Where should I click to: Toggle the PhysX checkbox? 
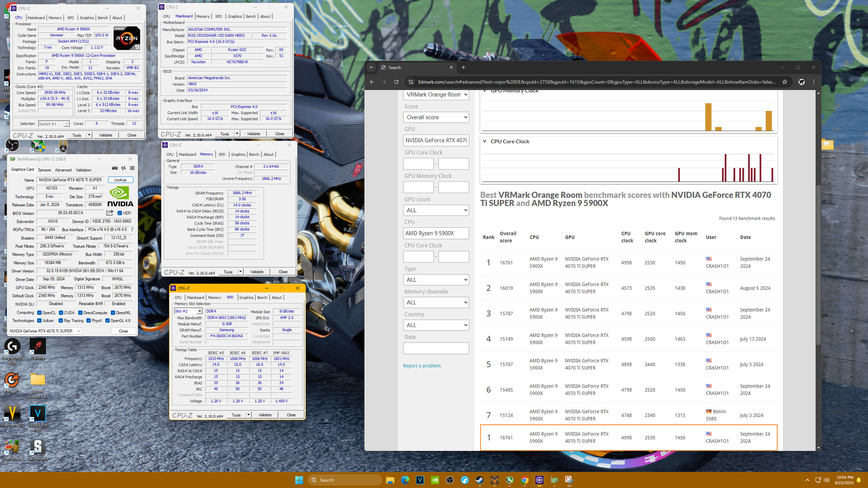click(89, 320)
